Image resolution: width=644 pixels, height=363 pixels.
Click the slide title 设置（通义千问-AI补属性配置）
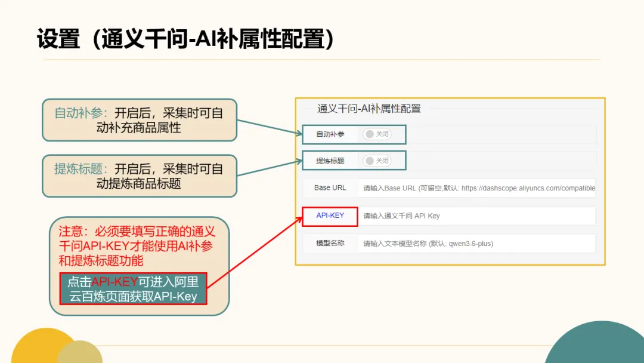[x=185, y=39]
